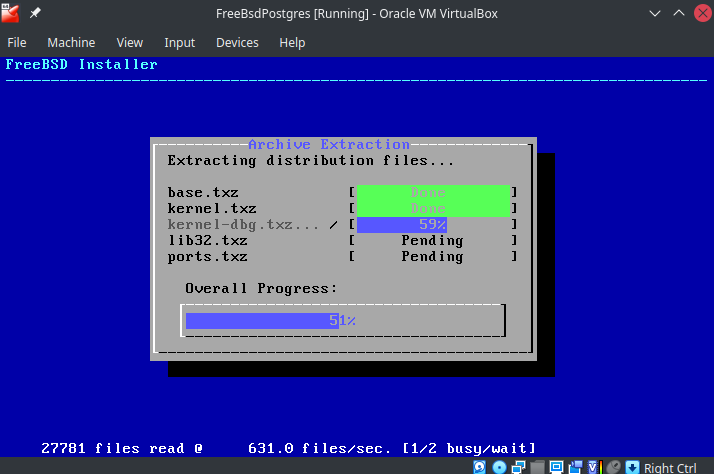Click the lib32.txz file name
The width and height of the screenshot is (714, 474).
(208, 240)
